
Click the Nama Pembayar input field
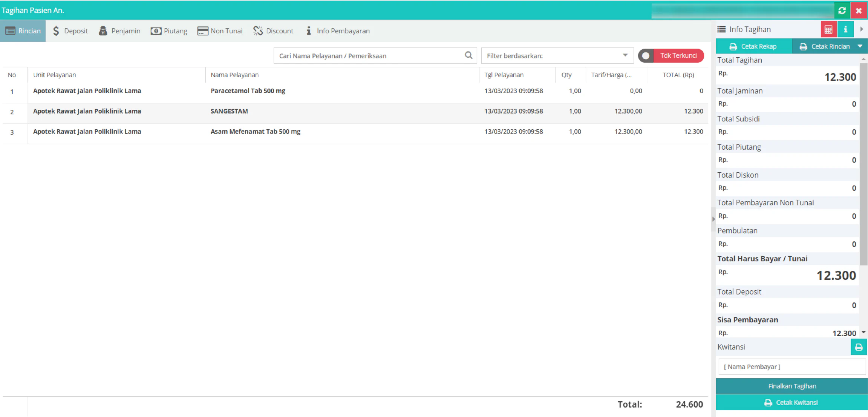792,367
